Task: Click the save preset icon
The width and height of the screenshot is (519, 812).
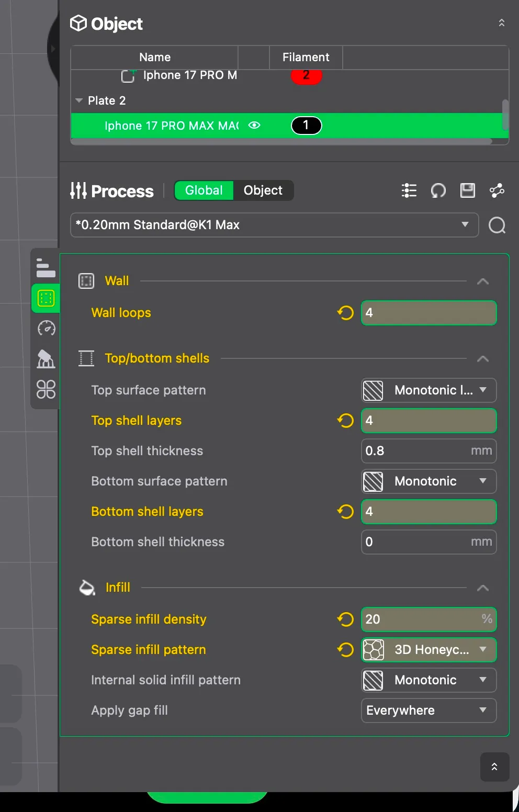Action: [467, 190]
